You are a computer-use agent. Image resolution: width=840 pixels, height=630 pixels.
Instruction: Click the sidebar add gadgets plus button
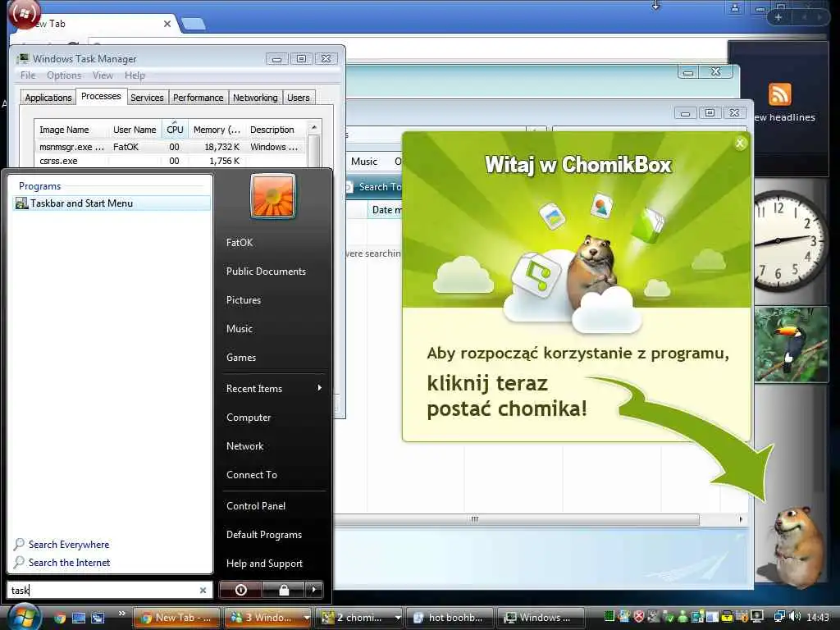point(778,17)
